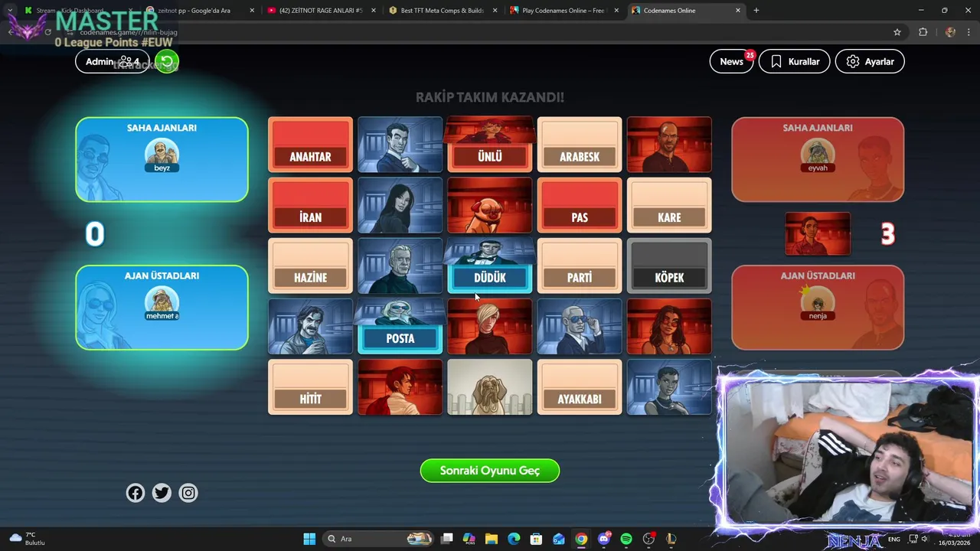Open OBS Studio from the taskbar

(x=648, y=539)
